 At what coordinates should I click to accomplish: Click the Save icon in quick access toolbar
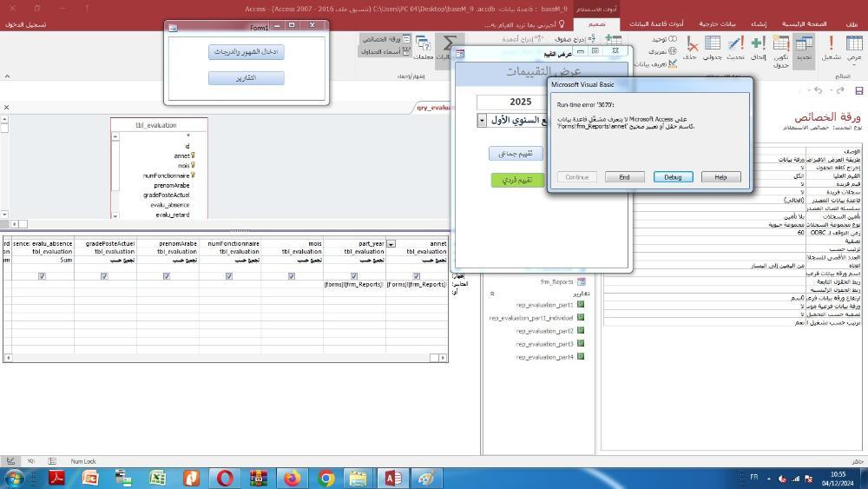pyautogui.click(x=859, y=90)
